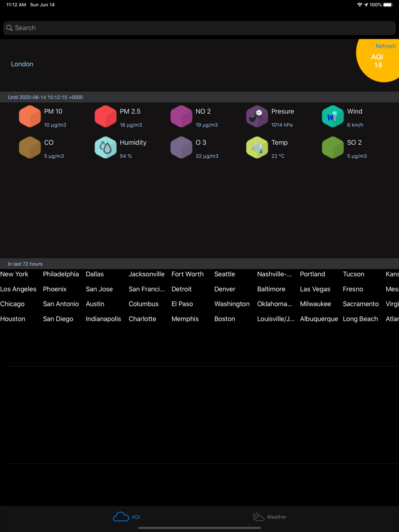
Task: Open the Presure gauge icon
Action: (257, 116)
